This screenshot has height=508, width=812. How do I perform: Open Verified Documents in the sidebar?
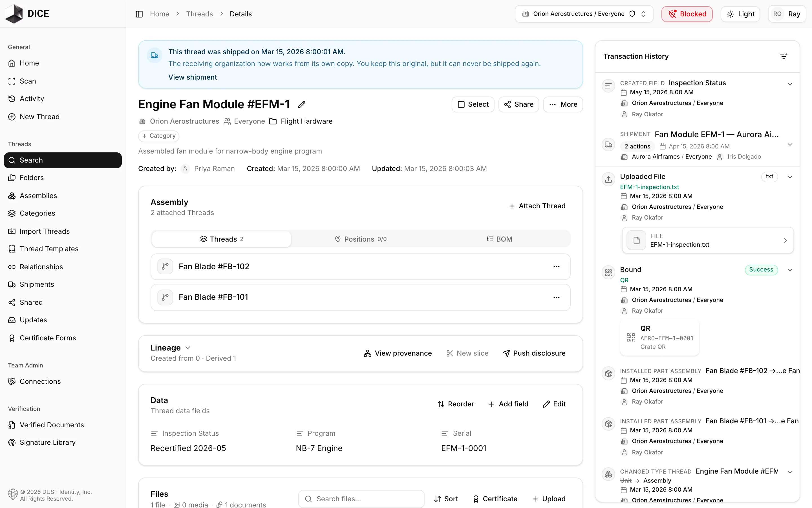(x=63, y=425)
